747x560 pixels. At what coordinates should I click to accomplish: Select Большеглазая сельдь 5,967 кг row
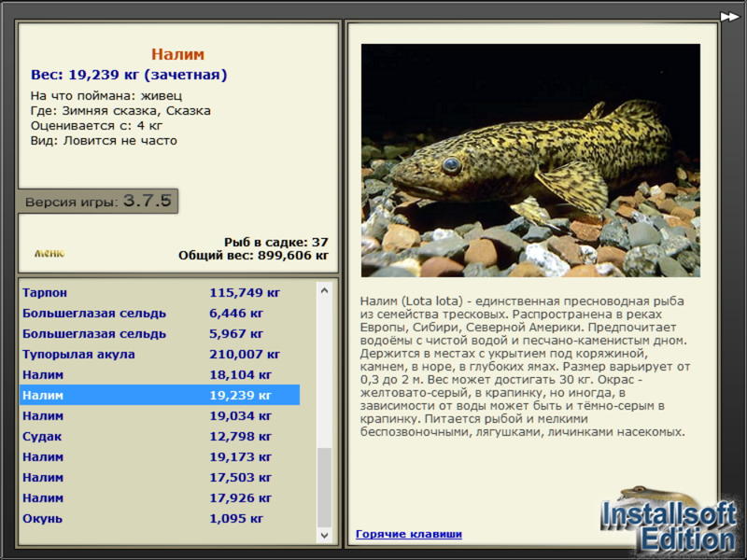(x=160, y=333)
